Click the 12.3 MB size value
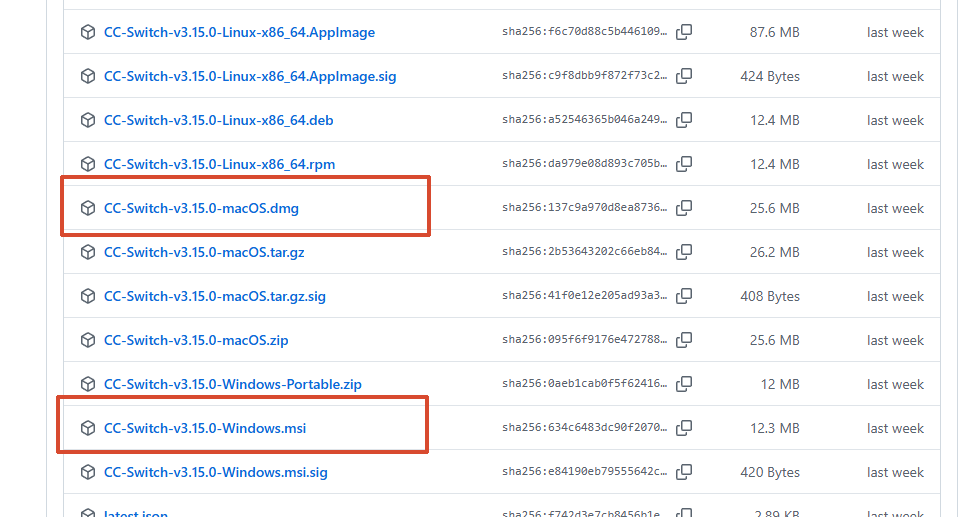The image size is (977, 517). (x=774, y=429)
